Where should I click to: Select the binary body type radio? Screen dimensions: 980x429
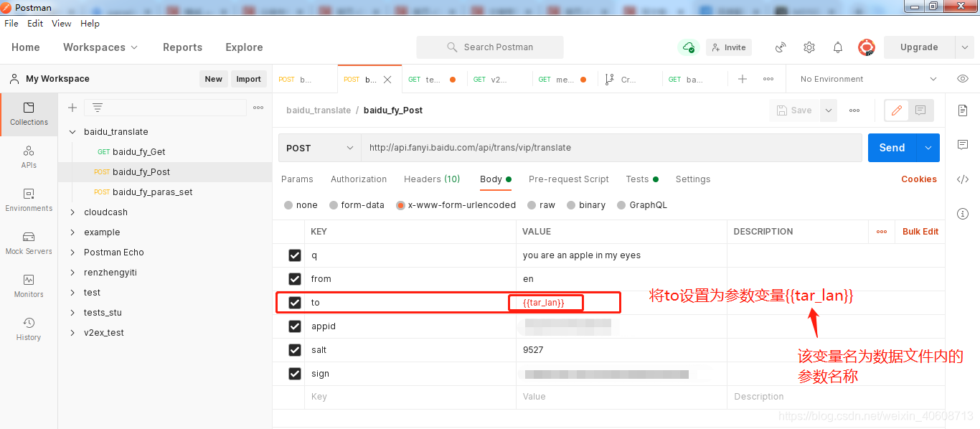point(571,205)
